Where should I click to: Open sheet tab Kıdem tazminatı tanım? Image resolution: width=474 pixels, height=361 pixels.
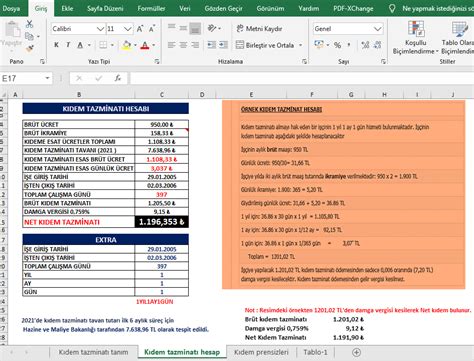[93, 352]
